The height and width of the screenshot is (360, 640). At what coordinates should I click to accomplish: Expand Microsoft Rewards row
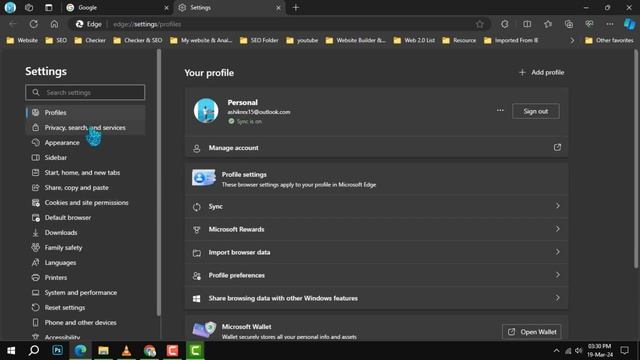click(x=376, y=229)
